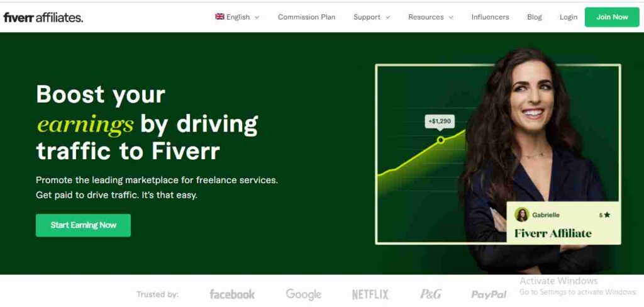
Task: Go to the Influencers menu item
Action: pyautogui.click(x=490, y=17)
